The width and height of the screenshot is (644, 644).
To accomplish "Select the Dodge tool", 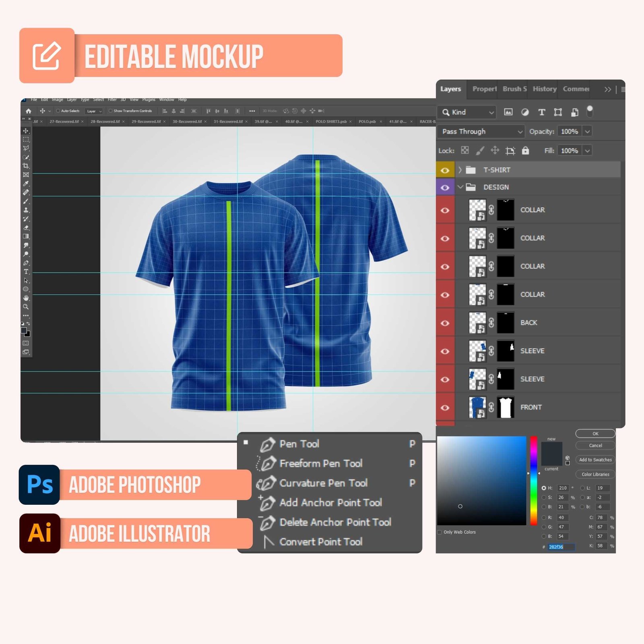I will [x=26, y=254].
